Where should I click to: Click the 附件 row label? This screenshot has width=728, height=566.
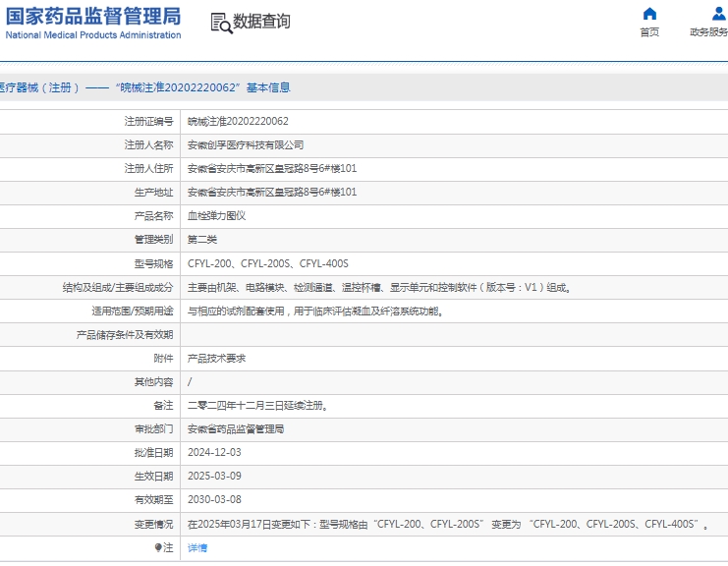tap(163, 359)
